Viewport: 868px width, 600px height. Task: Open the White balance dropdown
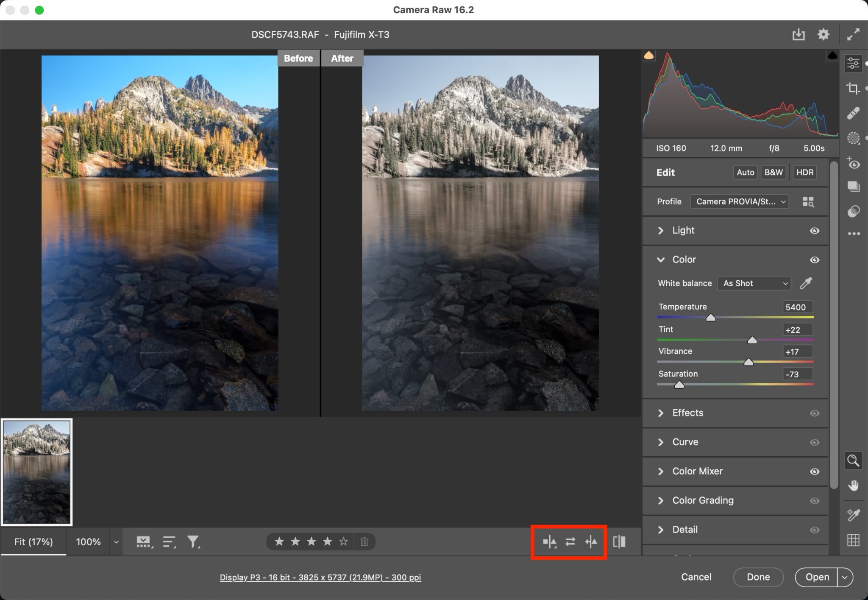[x=754, y=283]
